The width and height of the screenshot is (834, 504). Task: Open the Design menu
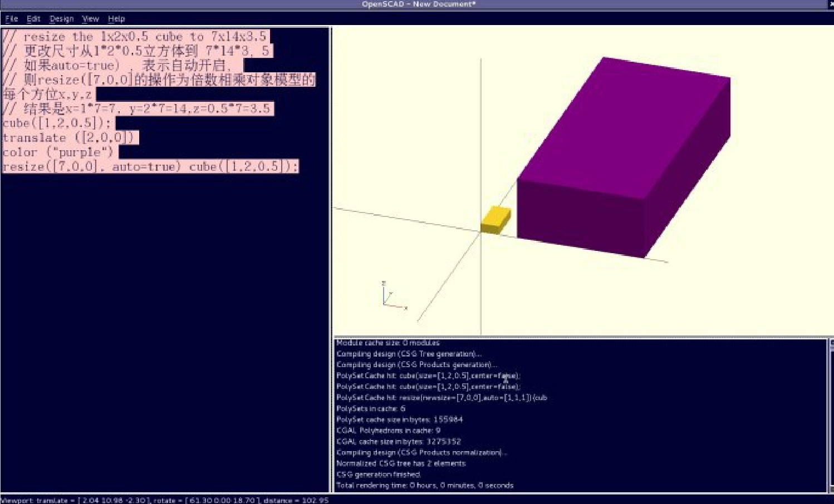(x=61, y=19)
